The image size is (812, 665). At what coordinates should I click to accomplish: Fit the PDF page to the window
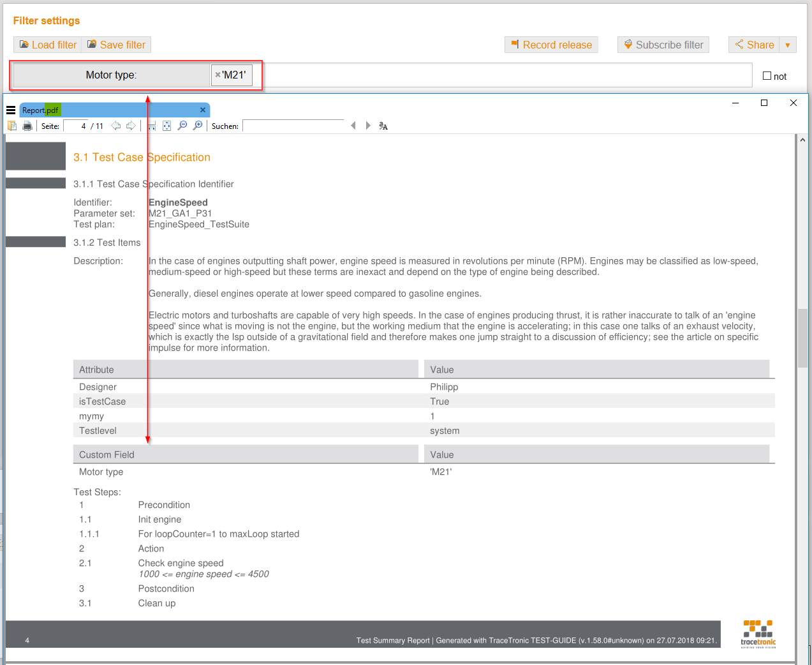coord(166,126)
